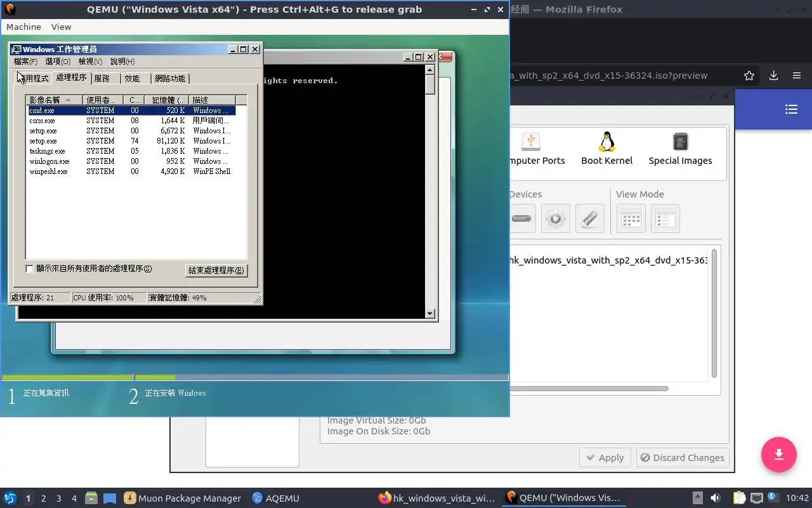The image size is (812, 508).
Task: Sort processes by 影像名稱 column header
Action: coord(54,100)
